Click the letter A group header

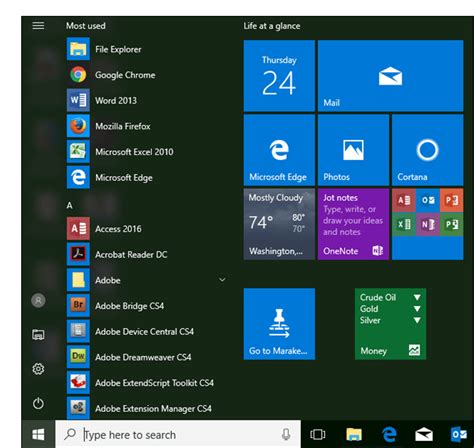[x=69, y=205]
